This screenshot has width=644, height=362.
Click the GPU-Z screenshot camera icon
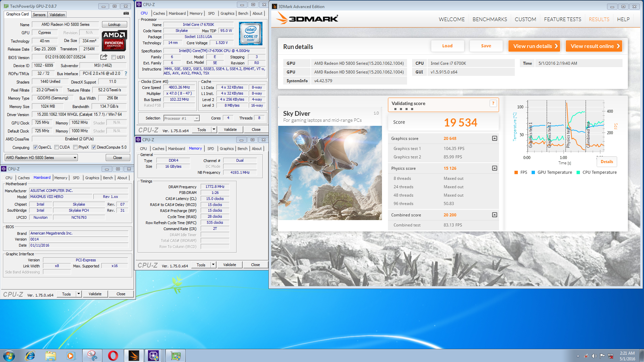[x=126, y=13]
